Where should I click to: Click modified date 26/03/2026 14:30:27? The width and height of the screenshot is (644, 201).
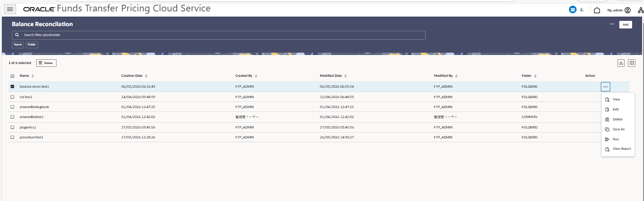[x=337, y=137]
